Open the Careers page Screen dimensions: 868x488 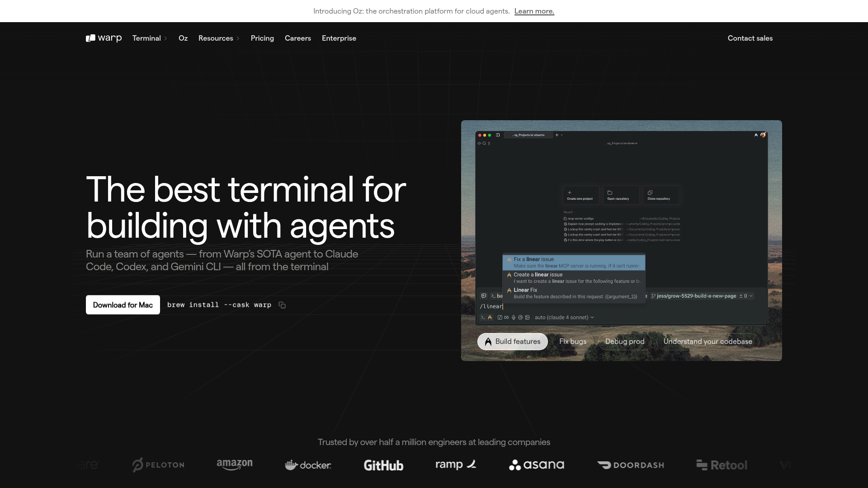coord(298,38)
